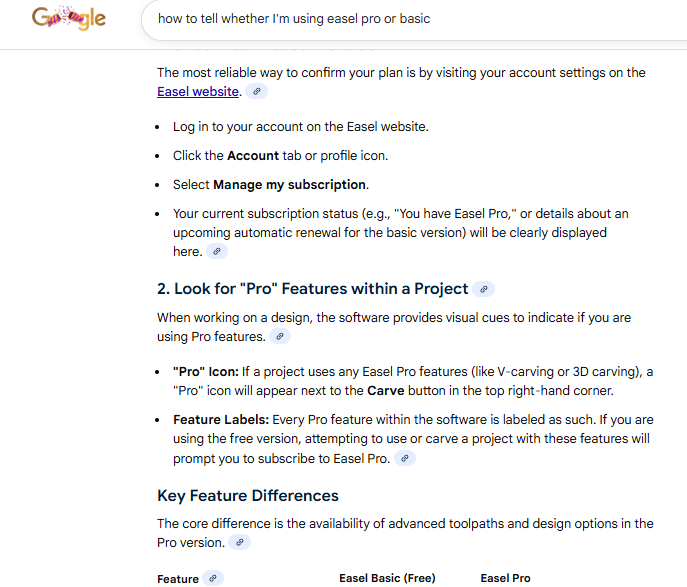The height and width of the screenshot is (587, 687).
Task: Click the bold 'Manage my subscription' text
Action: coord(290,185)
